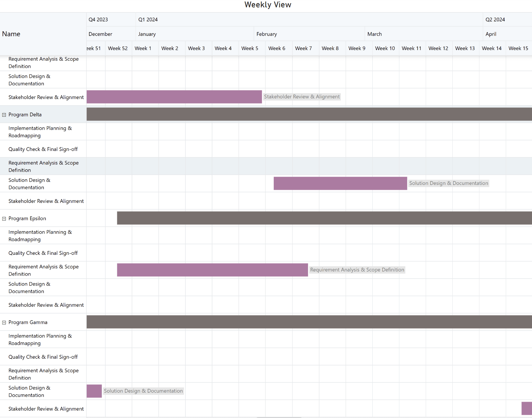Screen dimensions: 532x418
Task: Click the purple Stakeholder Review & Alignment bar
Action: point(174,97)
